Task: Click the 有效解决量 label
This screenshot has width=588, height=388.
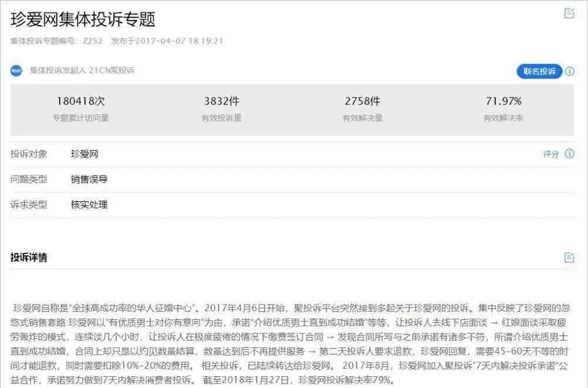Action: click(x=362, y=118)
